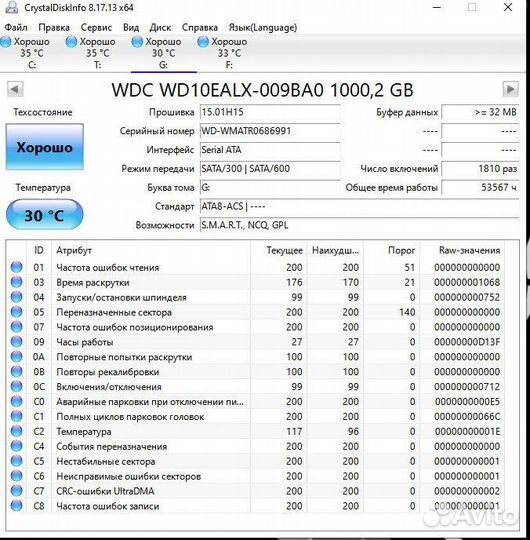The width and height of the screenshot is (530, 540).
Task: Click status icon for Частота ошибок чтения
Action: pos(17,267)
